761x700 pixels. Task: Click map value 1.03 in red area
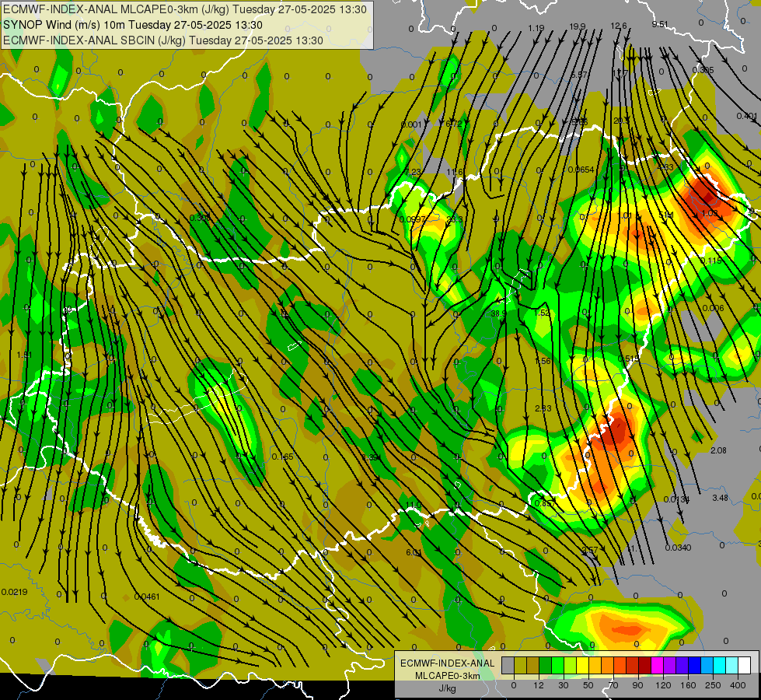coord(710,213)
